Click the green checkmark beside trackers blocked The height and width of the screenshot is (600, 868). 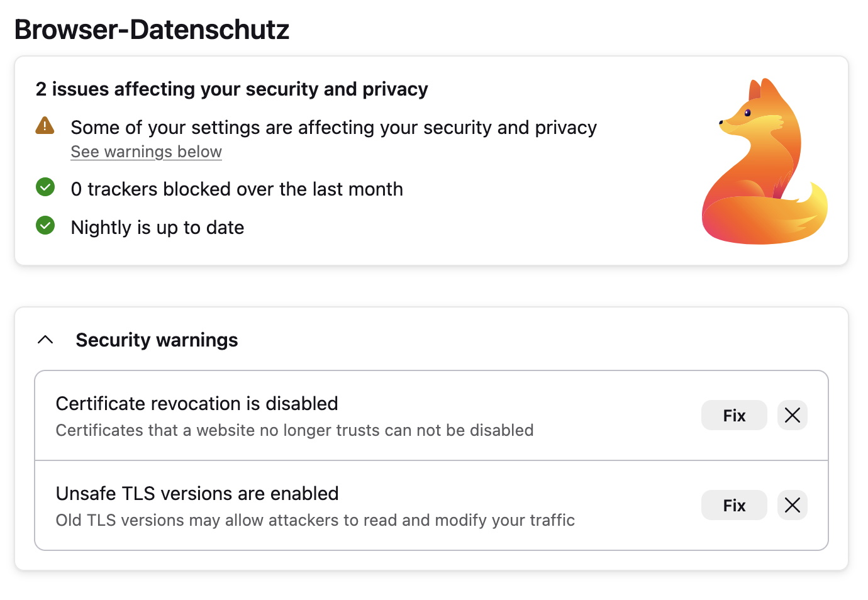tap(45, 187)
